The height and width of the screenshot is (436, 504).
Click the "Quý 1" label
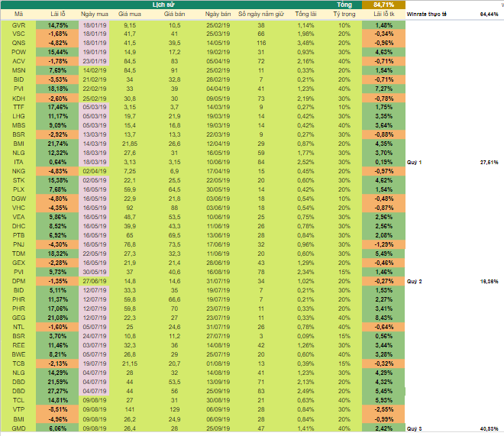tap(414, 162)
